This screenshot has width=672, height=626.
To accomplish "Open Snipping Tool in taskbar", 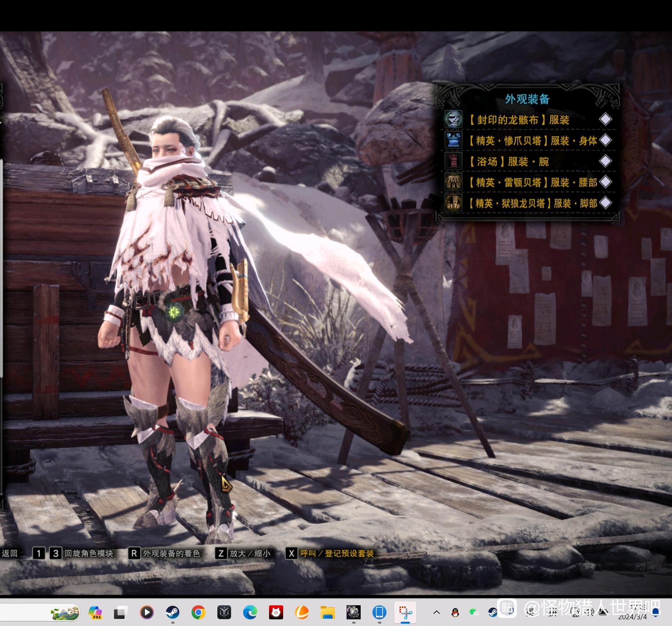I will (405, 612).
